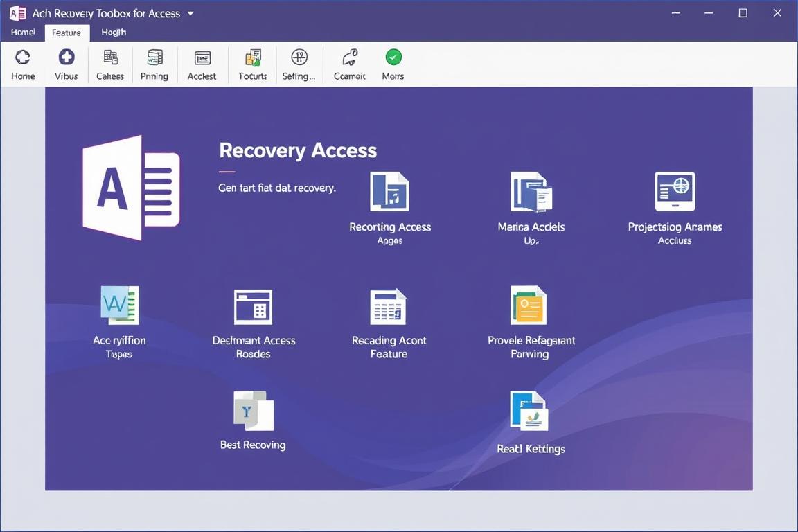This screenshot has height=532, width=798.
Task: Open the Deshmant Access Rosdes tile
Action: 254,307
